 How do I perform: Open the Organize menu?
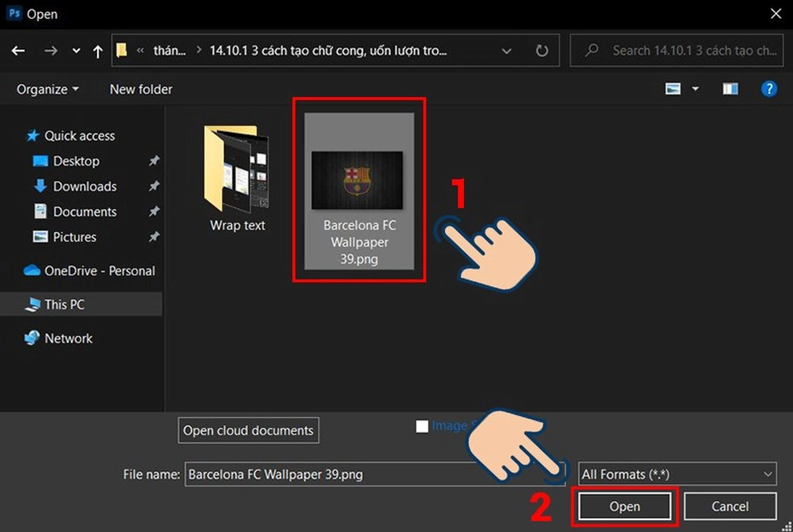coord(48,89)
